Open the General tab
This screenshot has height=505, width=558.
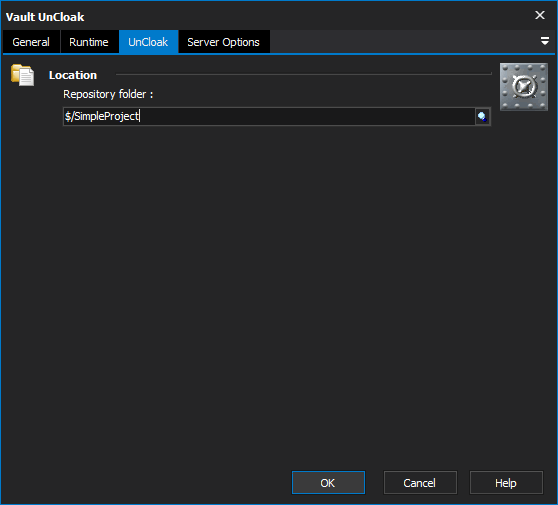point(31,42)
